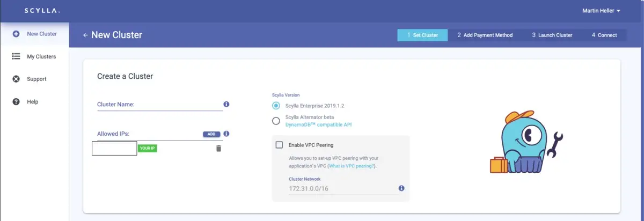
Task: Click info icon next to Cluster Name
Action: pyautogui.click(x=226, y=104)
